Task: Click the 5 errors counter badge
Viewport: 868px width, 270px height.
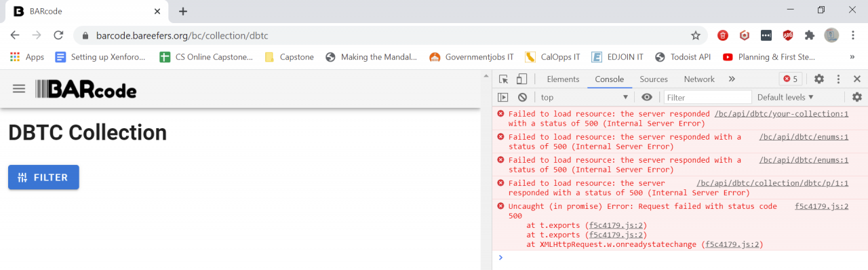Action: [791, 79]
